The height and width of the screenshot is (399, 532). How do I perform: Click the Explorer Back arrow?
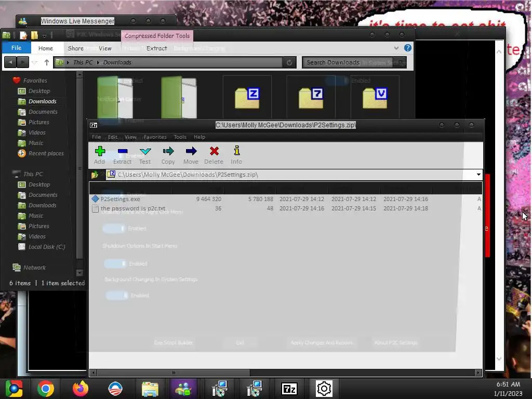10,62
